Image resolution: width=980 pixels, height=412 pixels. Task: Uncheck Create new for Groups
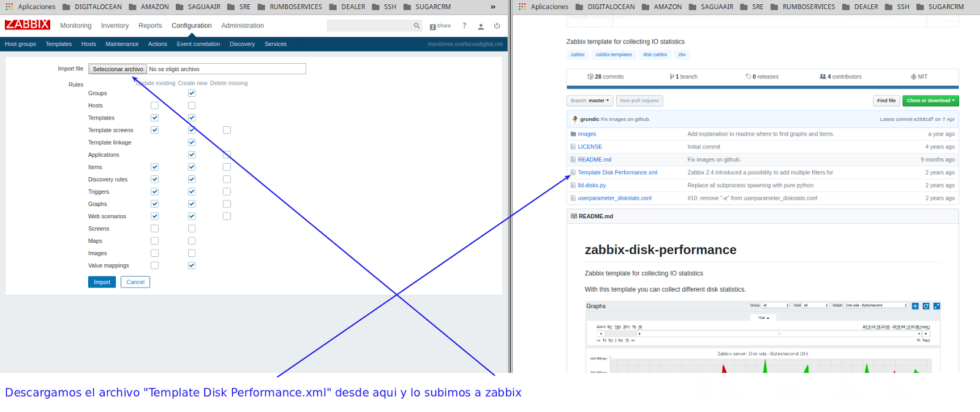pyautogui.click(x=192, y=93)
